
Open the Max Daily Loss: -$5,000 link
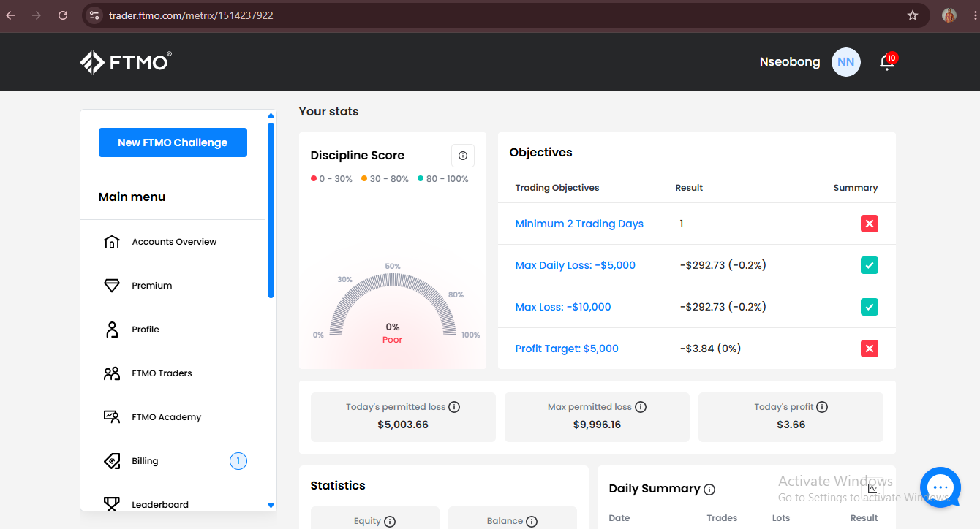click(x=576, y=265)
